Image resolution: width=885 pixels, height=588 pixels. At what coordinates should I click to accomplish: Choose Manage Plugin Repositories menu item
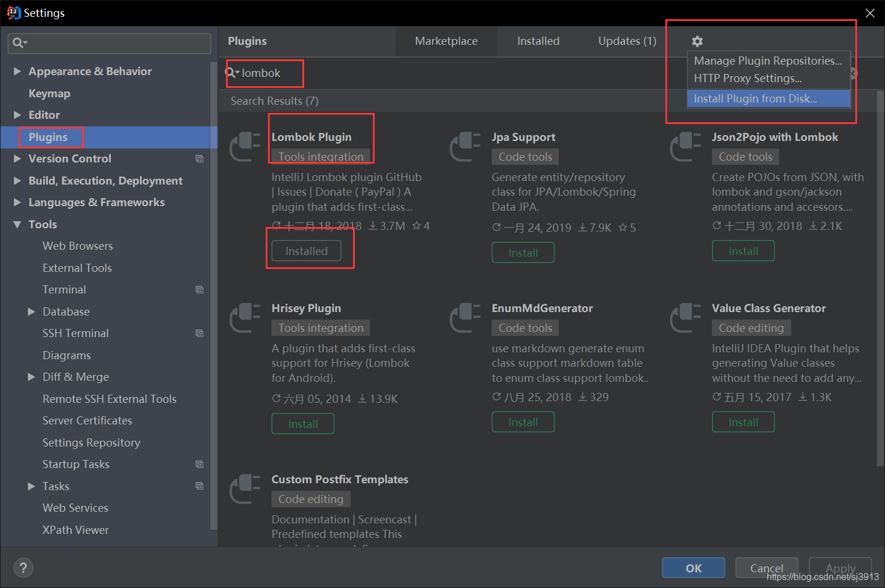coord(768,61)
